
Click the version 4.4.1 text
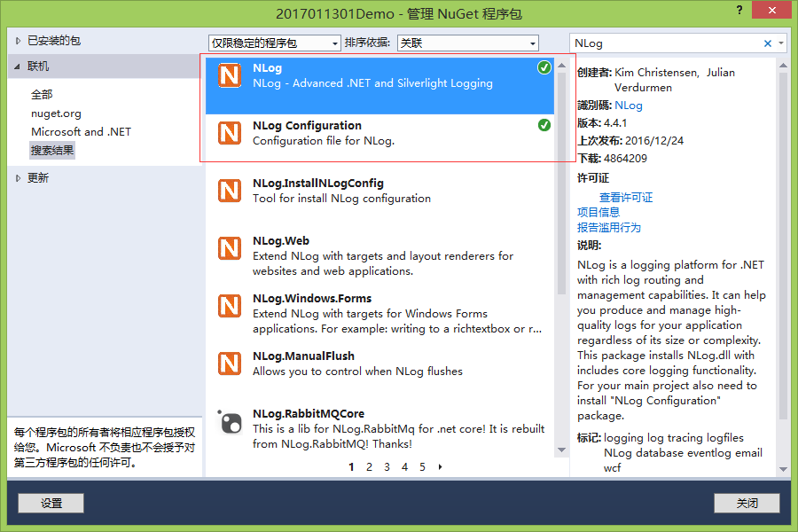coord(615,123)
